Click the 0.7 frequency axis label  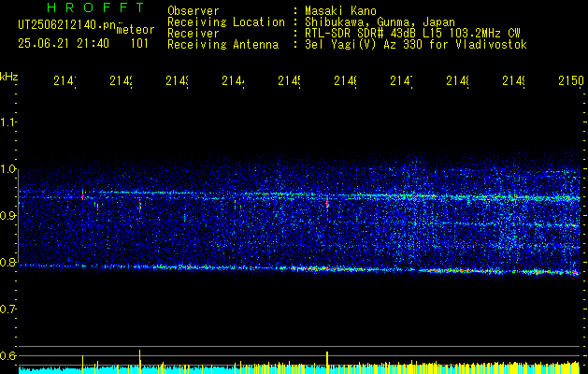tap(8, 309)
